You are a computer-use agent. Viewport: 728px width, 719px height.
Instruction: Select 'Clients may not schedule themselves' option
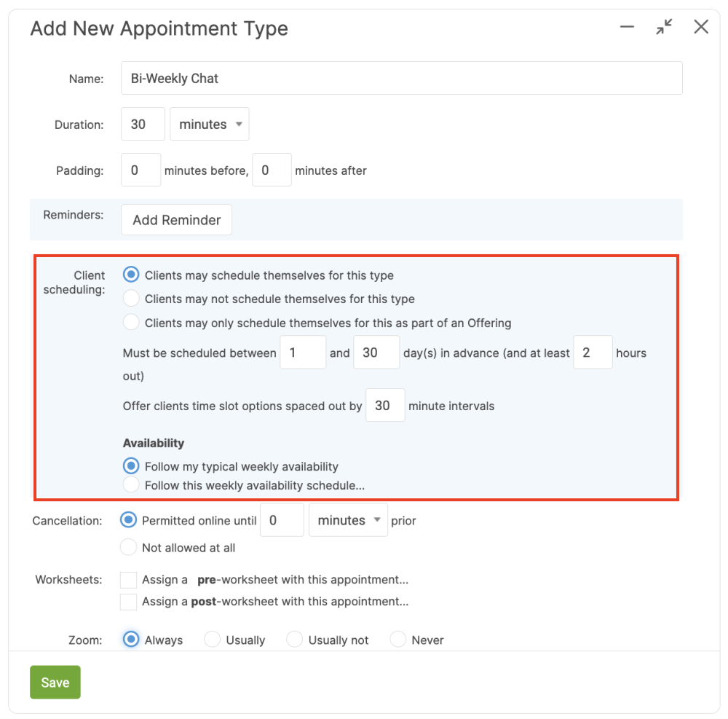(x=131, y=299)
